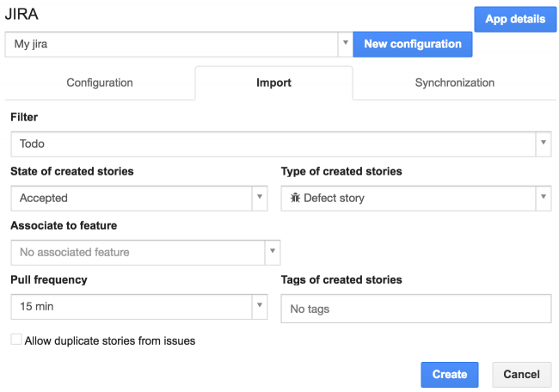
Task: Select the No associated feature field
Action: pos(136,252)
